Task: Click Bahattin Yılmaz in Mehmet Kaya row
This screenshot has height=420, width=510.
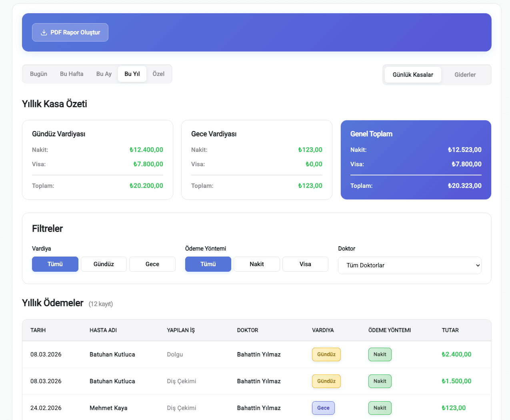Action: pyautogui.click(x=259, y=408)
